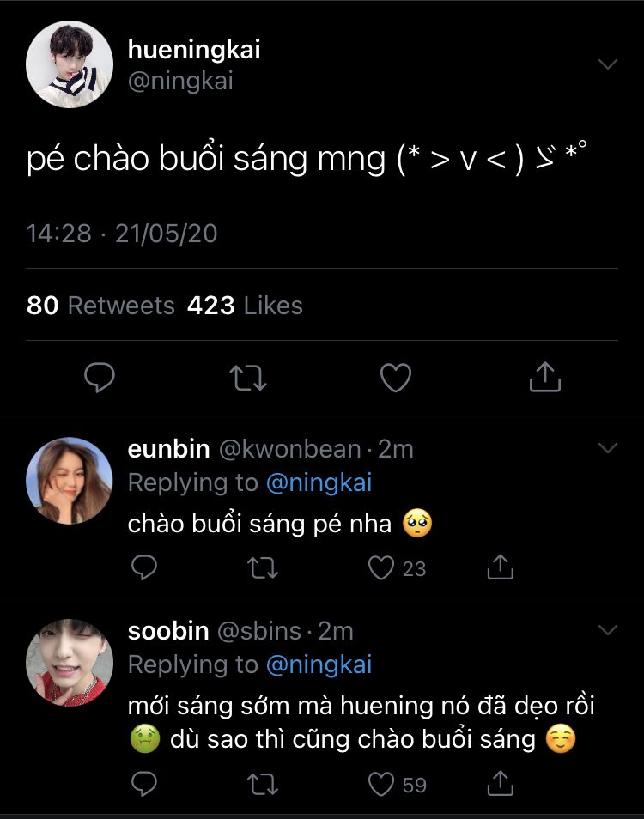This screenshot has width=644, height=819.
Task: Expand the chevron menu on eunbin's reply
Action: (608, 448)
